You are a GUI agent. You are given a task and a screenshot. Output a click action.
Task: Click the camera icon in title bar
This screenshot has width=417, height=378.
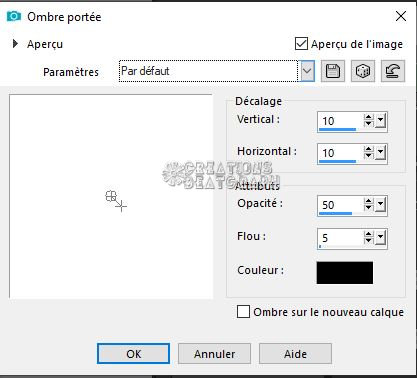tap(14, 16)
